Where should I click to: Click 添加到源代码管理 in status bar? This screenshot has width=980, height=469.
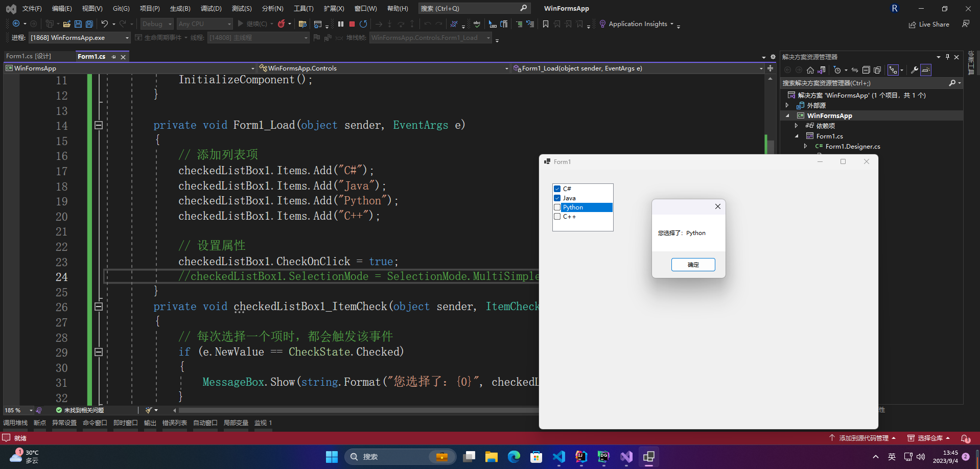(862, 438)
